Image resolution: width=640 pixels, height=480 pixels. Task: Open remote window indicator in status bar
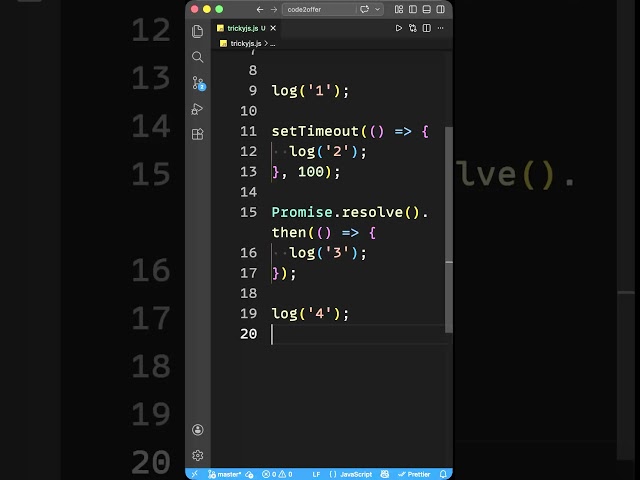(x=195, y=474)
